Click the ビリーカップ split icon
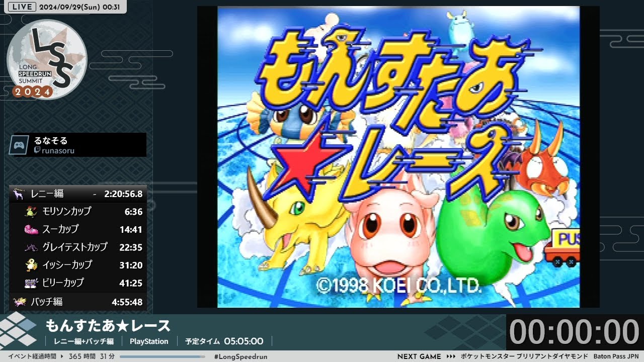The image size is (644, 362). tap(31, 283)
